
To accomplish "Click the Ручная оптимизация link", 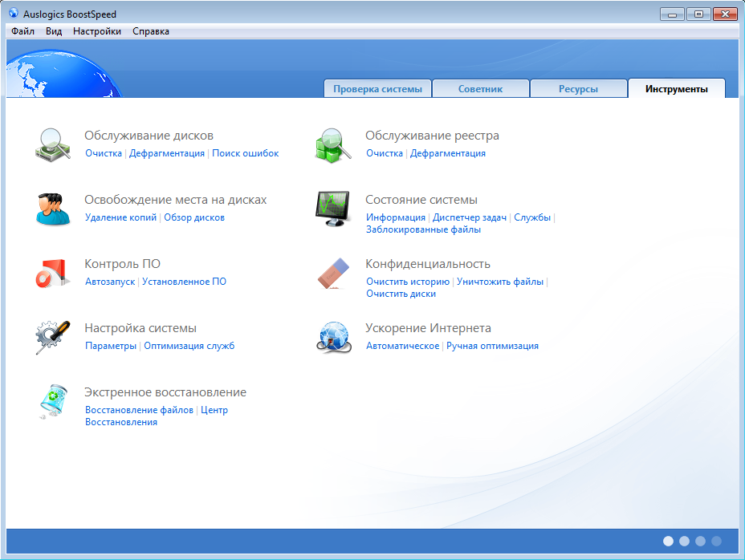I will 492,346.
